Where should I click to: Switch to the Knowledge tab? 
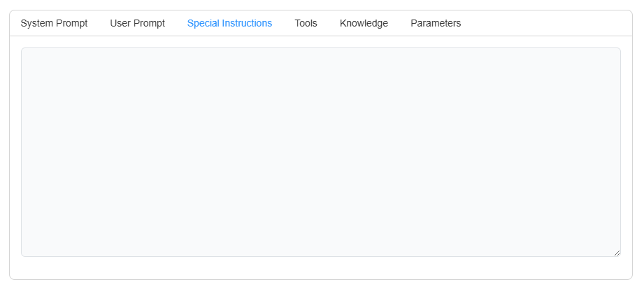(364, 23)
